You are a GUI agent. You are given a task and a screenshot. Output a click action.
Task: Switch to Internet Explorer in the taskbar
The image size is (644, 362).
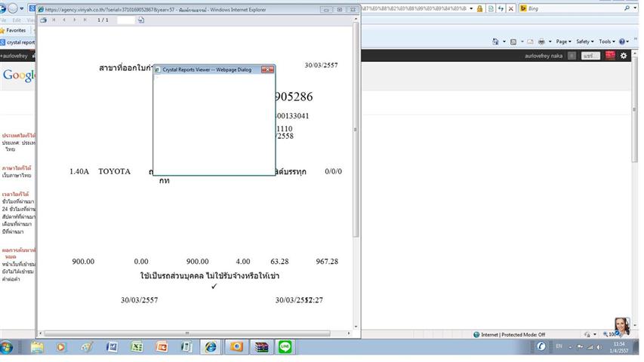click(211, 347)
